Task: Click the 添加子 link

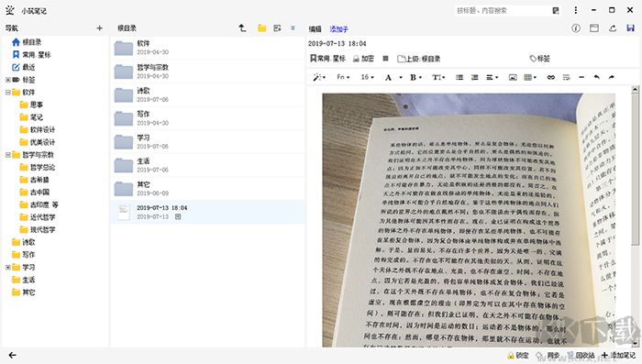Action: pos(338,29)
